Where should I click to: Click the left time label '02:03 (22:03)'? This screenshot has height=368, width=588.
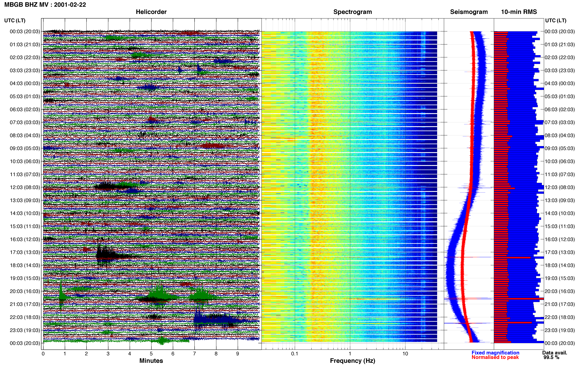pos(25,57)
